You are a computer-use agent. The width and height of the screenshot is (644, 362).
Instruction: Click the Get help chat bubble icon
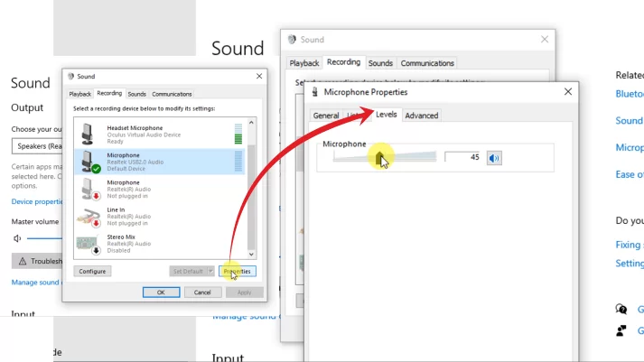[x=621, y=309]
